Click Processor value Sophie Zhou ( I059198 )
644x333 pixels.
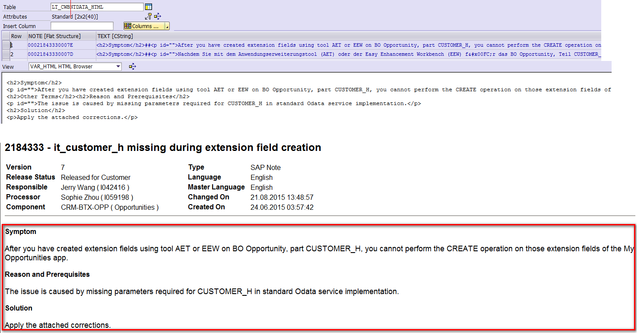(97, 197)
